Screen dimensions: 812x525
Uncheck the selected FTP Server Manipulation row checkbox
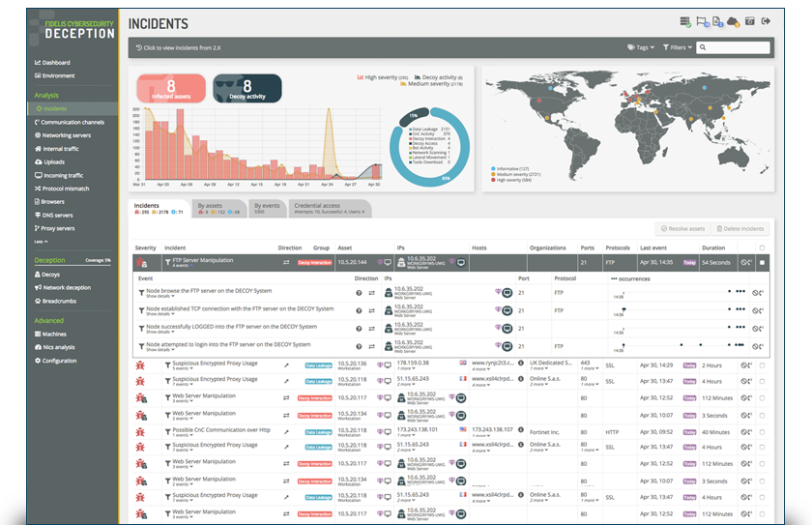coord(762,263)
